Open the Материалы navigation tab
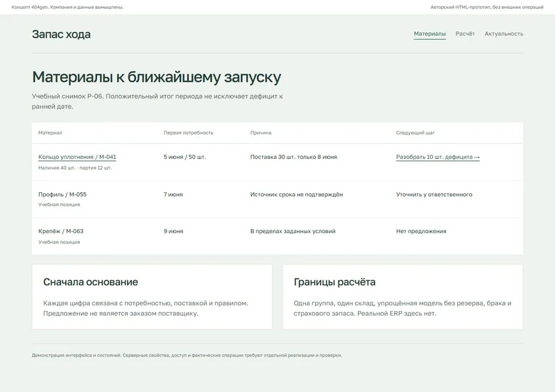Screen dimensions: 555x392 pyautogui.click(x=429, y=34)
